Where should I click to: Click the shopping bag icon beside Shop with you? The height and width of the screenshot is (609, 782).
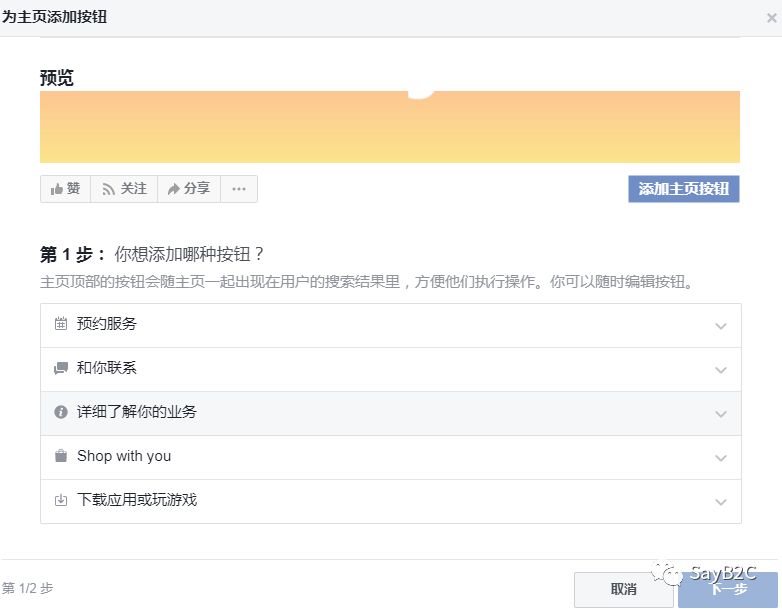click(x=61, y=456)
